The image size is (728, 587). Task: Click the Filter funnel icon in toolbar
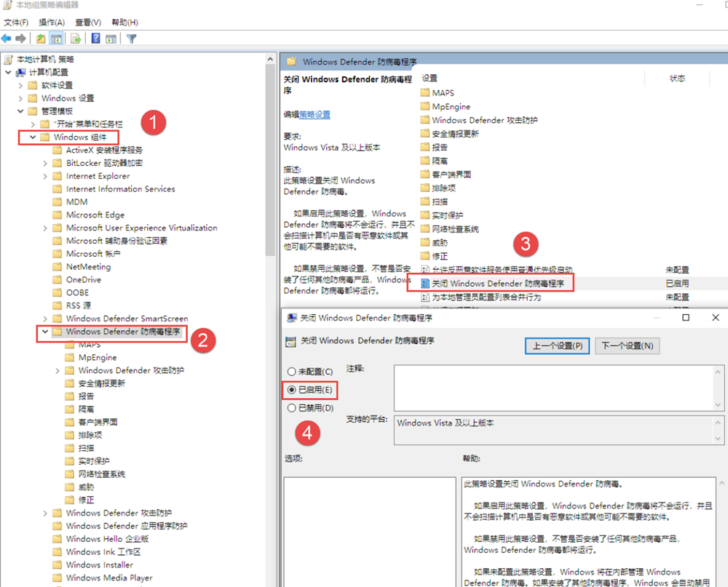click(131, 39)
